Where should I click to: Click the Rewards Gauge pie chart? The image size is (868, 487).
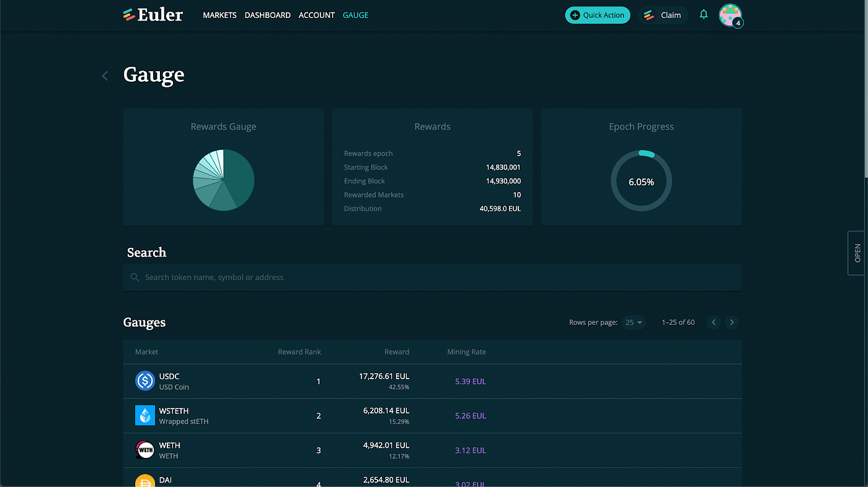point(224,180)
